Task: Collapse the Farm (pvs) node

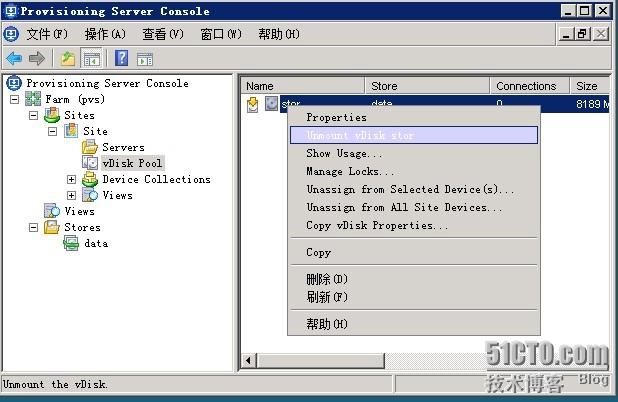Action: (x=15, y=99)
